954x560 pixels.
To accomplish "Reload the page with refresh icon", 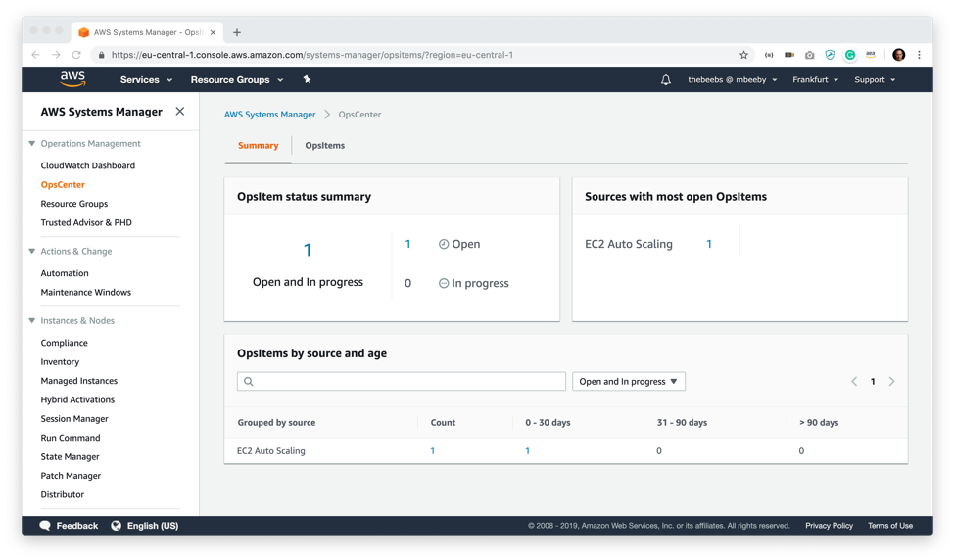I will click(x=76, y=55).
